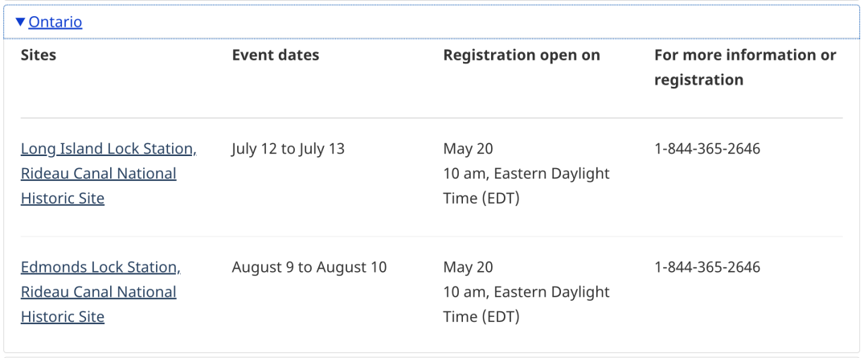Click the August 9 to August 10 dates

pos(309,268)
